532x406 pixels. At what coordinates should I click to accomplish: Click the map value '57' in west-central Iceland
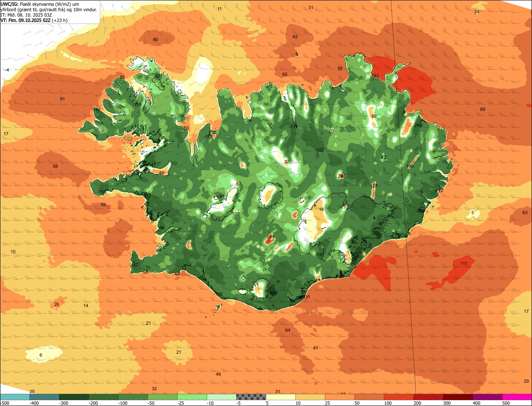[x=238, y=183]
